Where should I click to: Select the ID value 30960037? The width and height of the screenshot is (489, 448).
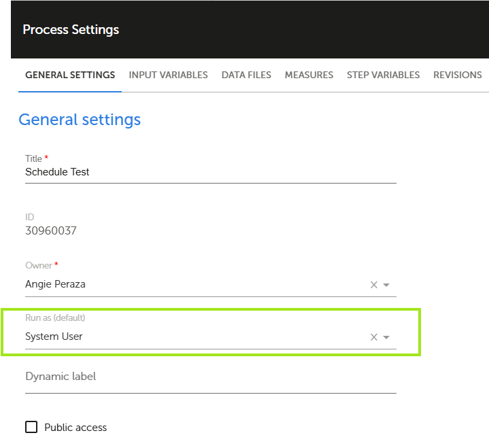click(x=51, y=230)
